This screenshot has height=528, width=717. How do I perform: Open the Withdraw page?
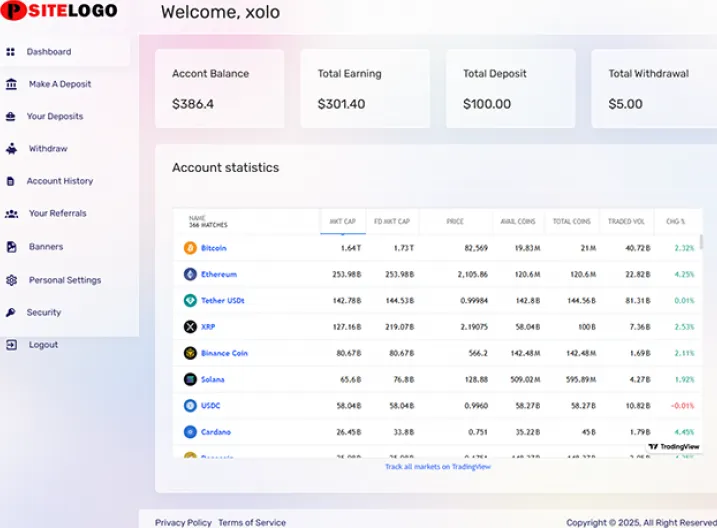pos(48,149)
